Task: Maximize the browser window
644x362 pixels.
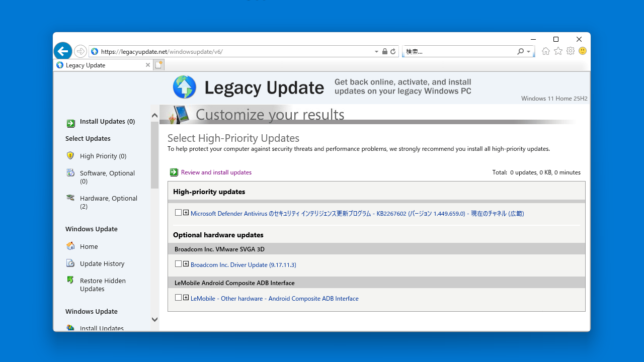Action: 556,39
